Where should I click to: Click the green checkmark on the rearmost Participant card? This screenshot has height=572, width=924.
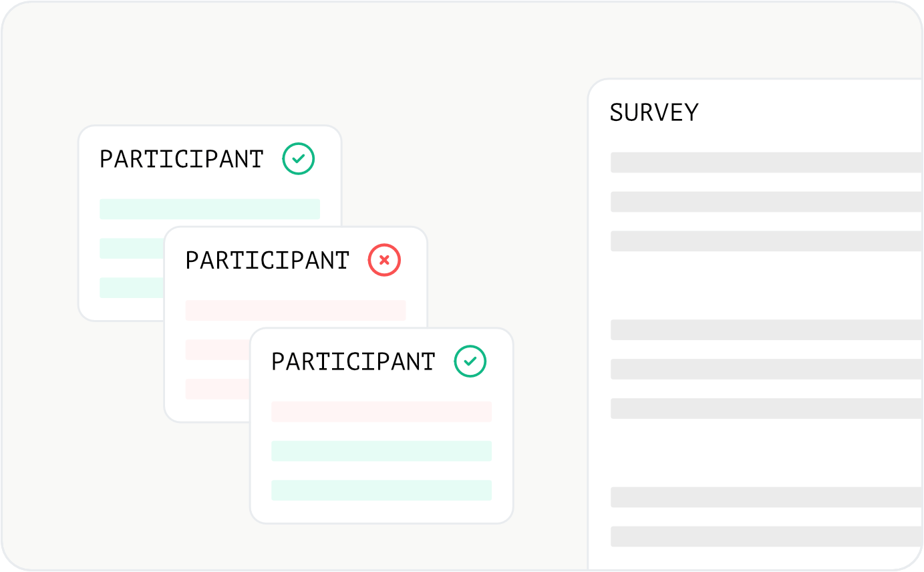click(x=299, y=159)
